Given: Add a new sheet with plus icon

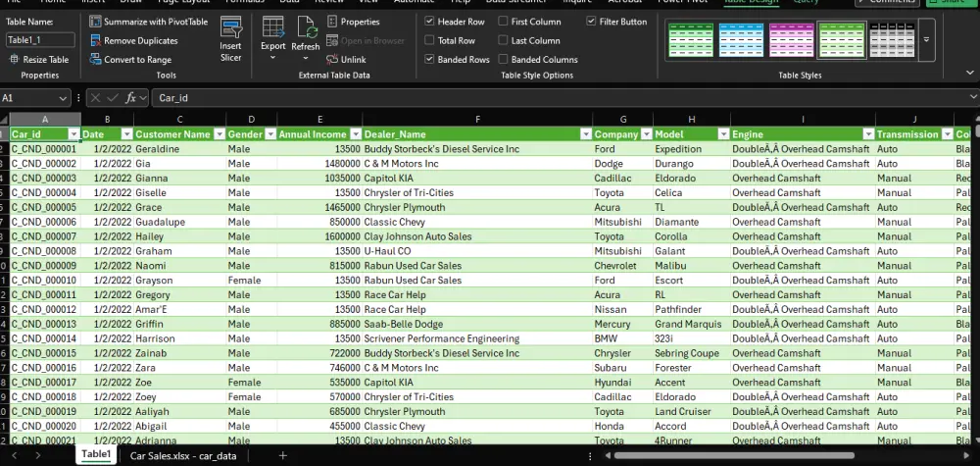Looking at the screenshot, I should coord(283,455).
